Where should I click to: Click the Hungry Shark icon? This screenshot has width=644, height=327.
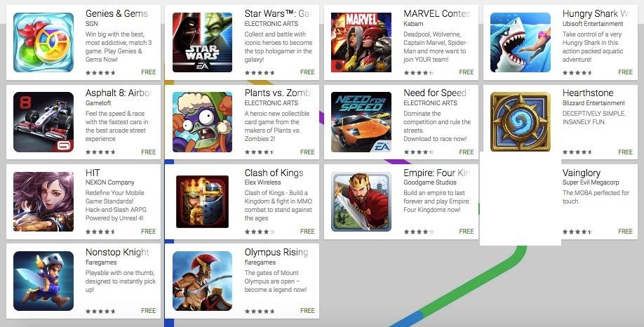pos(521,42)
